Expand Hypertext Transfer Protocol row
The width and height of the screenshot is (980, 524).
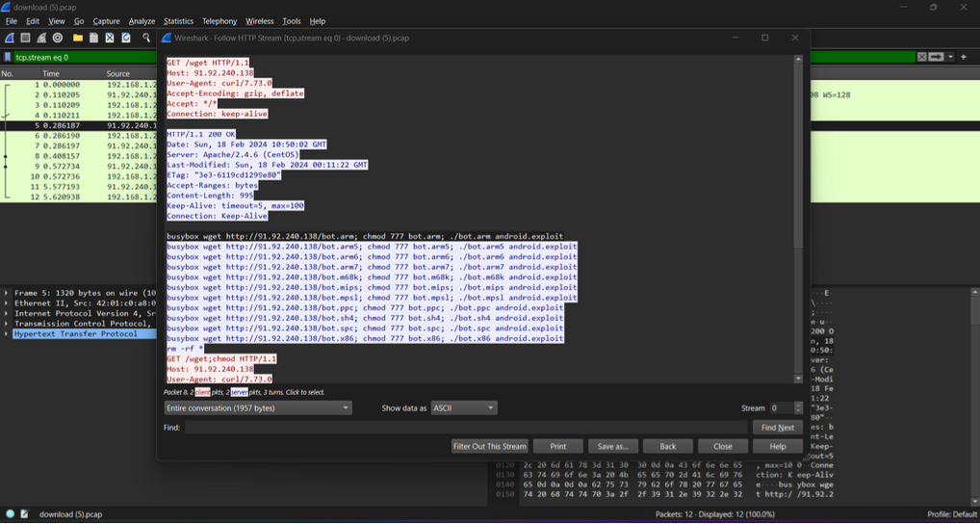tap(7, 334)
